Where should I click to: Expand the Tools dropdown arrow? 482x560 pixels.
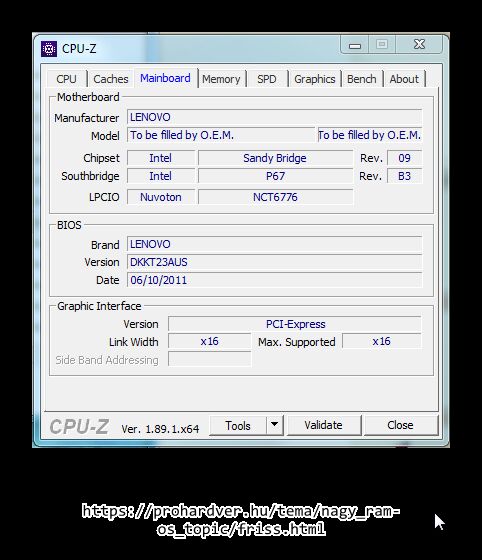coord(275,425)
